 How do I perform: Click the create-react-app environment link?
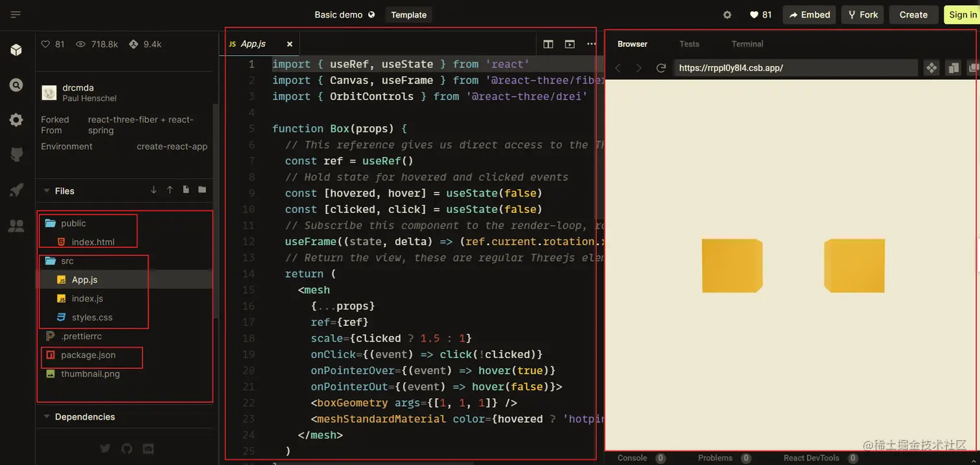click(x=172, y=147)
